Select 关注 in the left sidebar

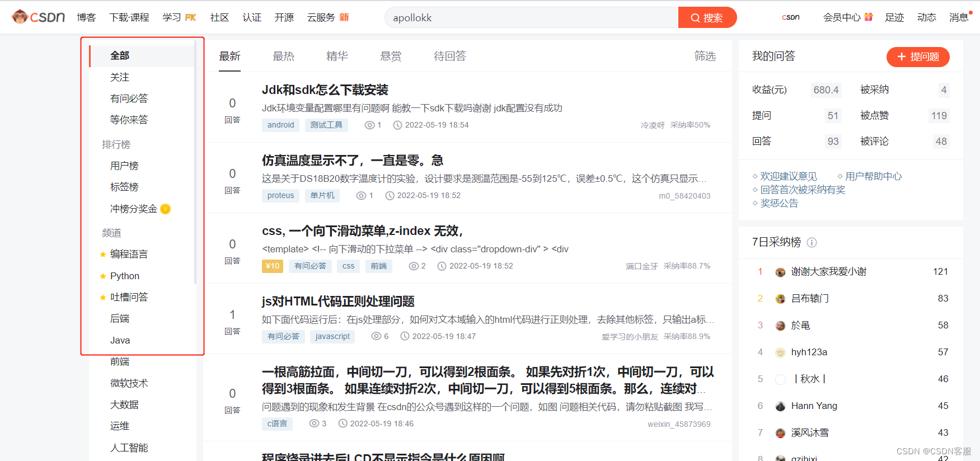point(120,77)
